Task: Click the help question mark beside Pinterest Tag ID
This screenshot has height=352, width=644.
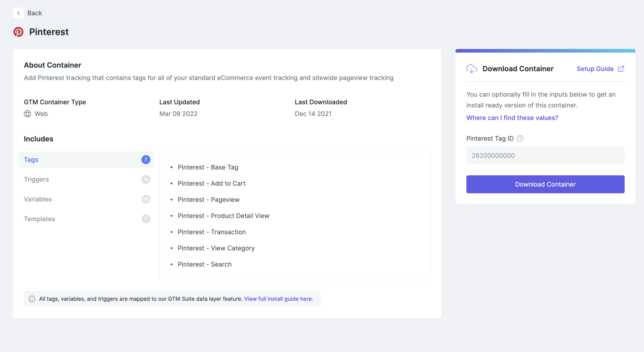Action: (520, 139)
